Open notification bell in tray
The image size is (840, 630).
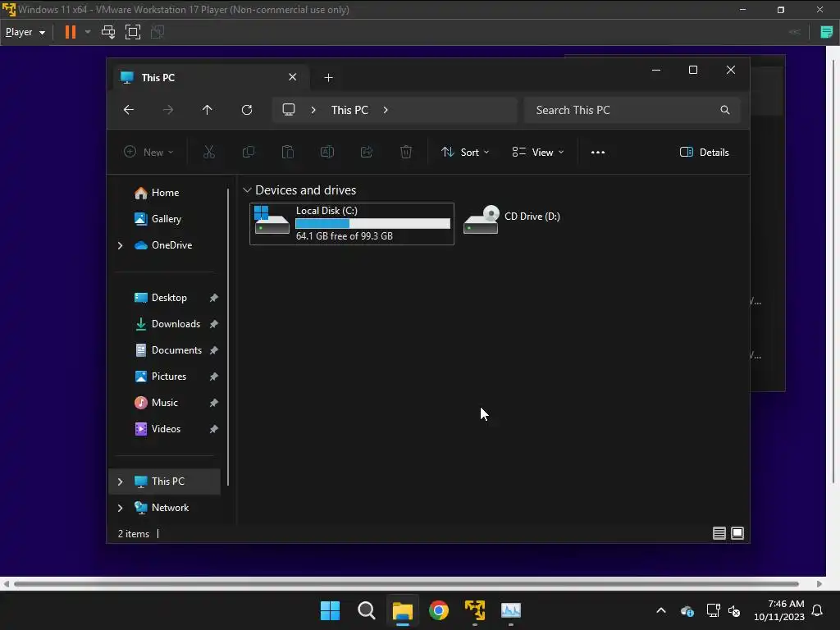tap(818, 610)
